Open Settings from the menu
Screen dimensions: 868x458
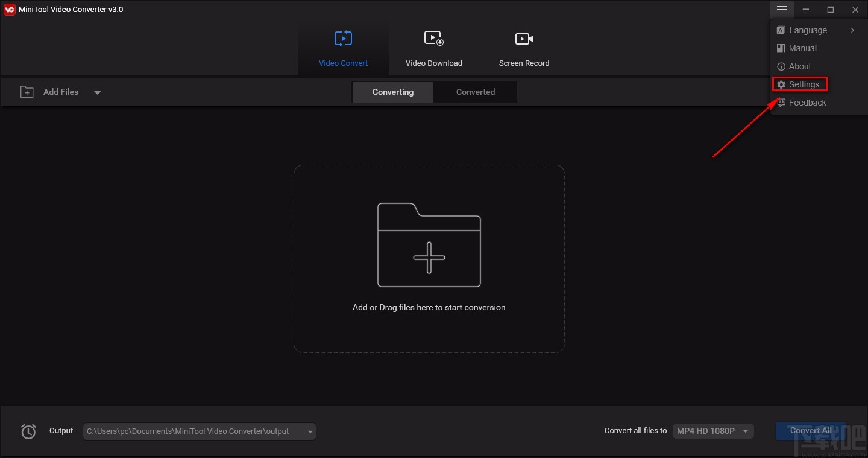(800, 84)
